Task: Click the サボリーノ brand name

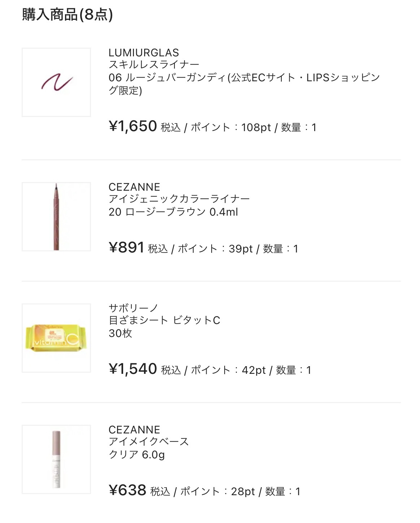Action: 133,308
